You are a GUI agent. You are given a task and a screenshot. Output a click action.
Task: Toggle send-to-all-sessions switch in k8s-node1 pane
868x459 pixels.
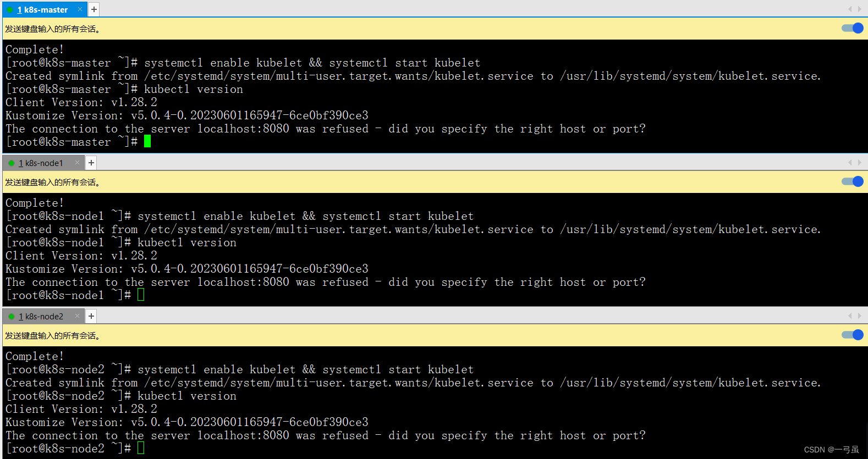pyautogui.click(x=853, y=181)
